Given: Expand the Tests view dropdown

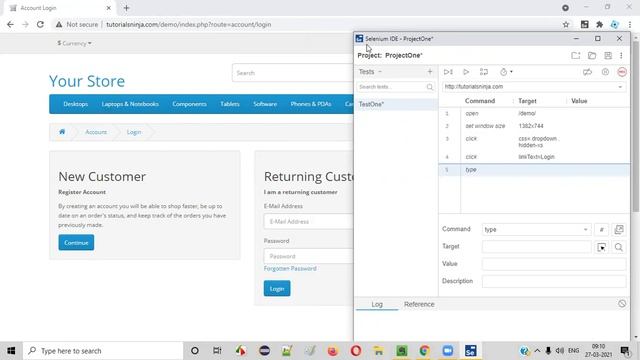Looking at the screenshot, I should tap(380, 72).
